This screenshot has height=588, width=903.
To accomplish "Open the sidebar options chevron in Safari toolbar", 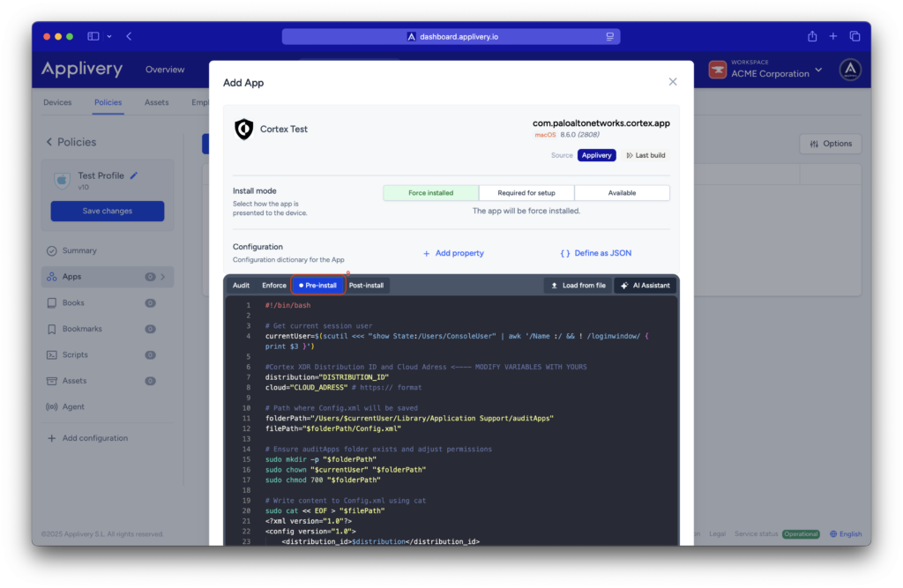I will click(x=109, y=36).
